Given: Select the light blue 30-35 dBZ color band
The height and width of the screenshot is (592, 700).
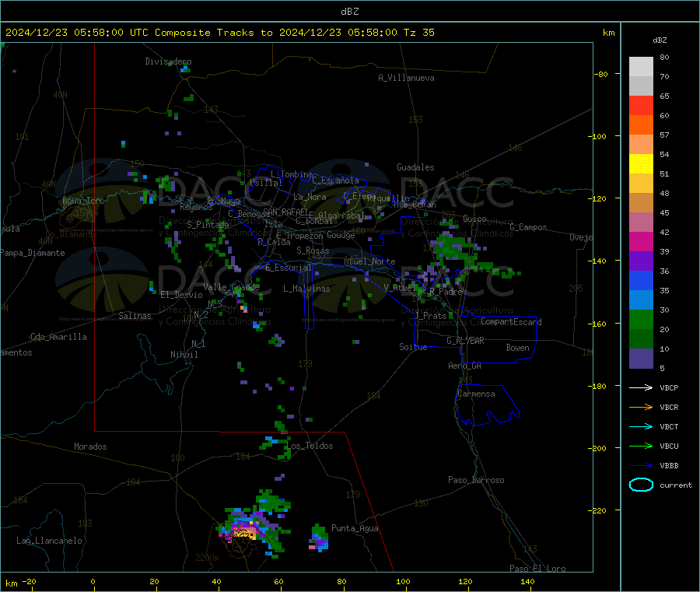Looking at the screenshot, I should 641,300.
